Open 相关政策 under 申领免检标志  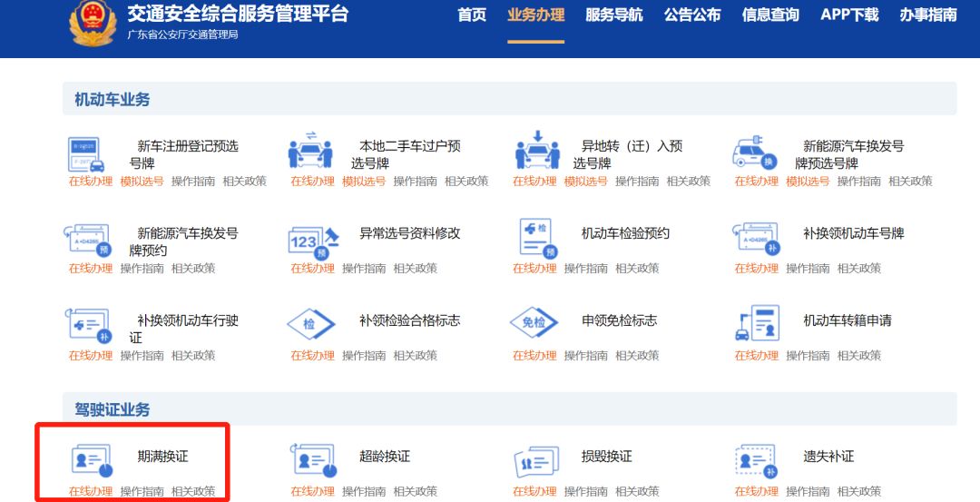point(637,356)
